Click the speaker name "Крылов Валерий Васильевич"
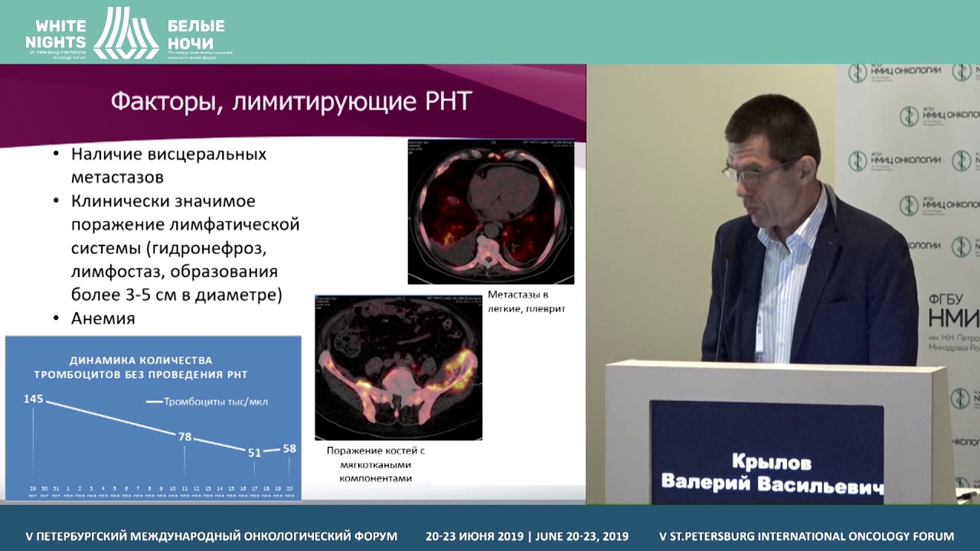980x551 pixels. coord(772,474)
